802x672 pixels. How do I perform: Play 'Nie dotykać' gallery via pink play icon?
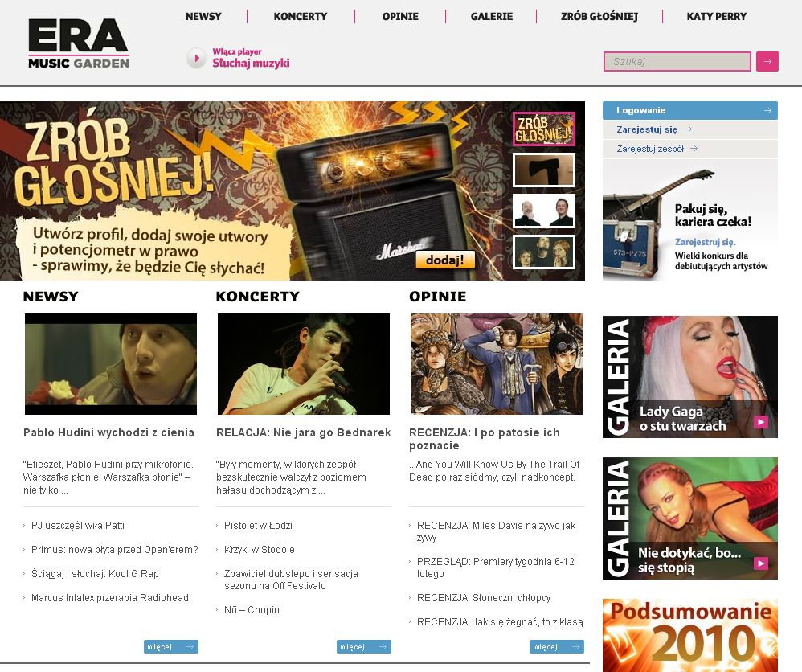coord(760,563)
